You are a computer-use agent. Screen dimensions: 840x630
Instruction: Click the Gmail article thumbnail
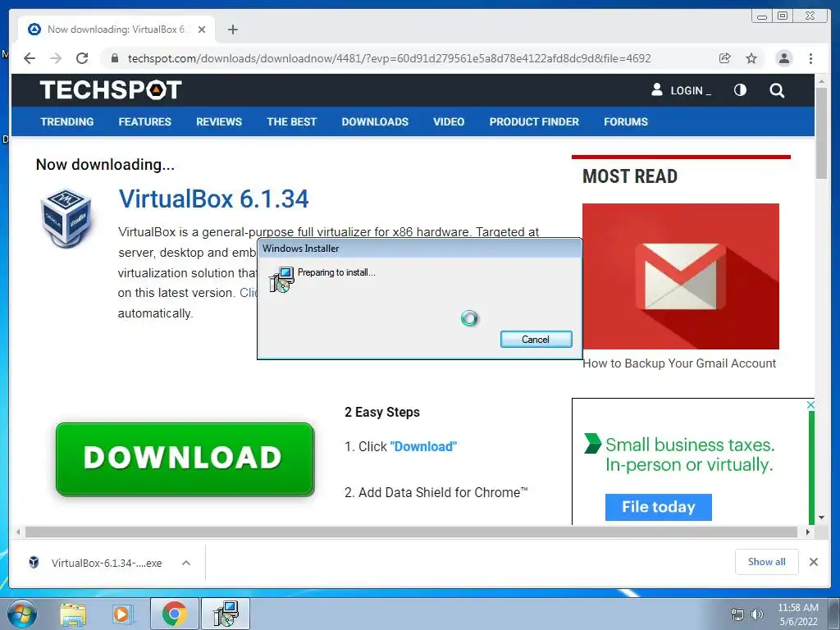pyautogui.click(x=680, y=276)
